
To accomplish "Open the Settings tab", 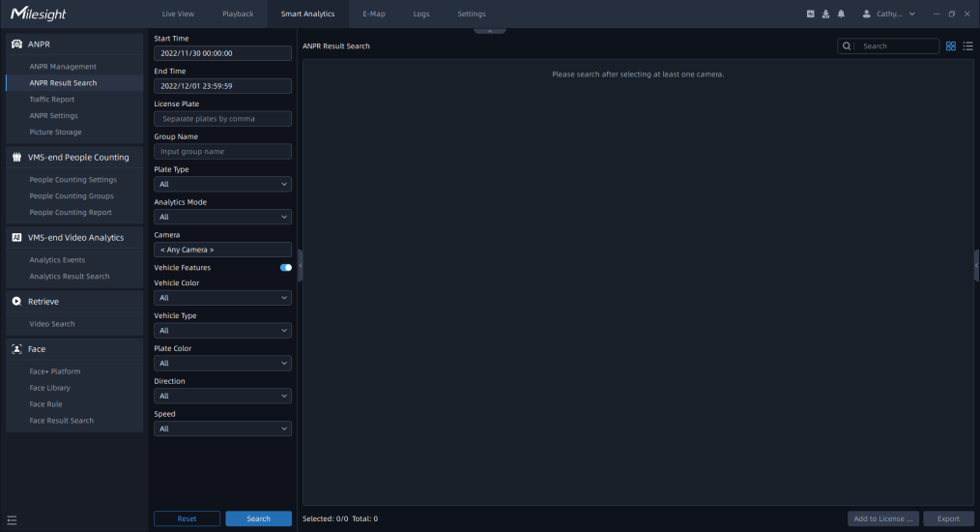I will tap(472, 14).
